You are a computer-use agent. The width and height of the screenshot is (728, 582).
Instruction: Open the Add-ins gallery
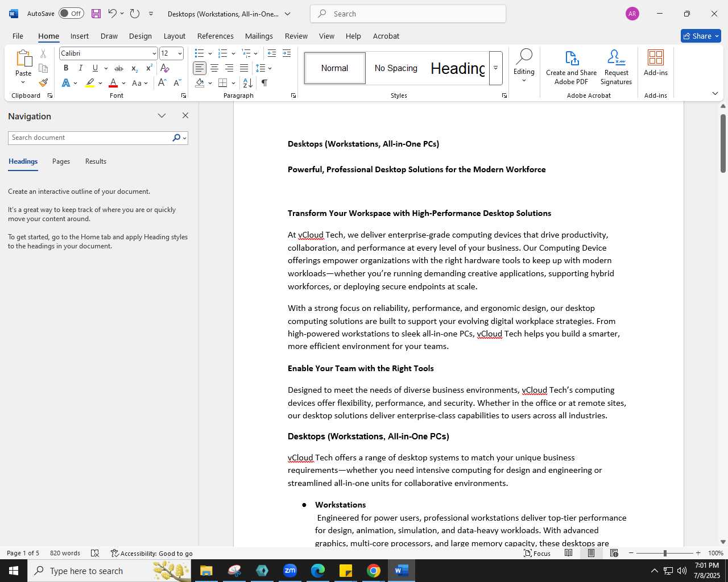656,63
